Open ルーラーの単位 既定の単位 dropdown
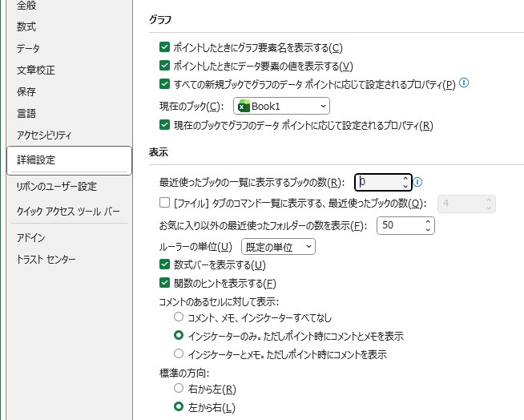 (278, 247)
